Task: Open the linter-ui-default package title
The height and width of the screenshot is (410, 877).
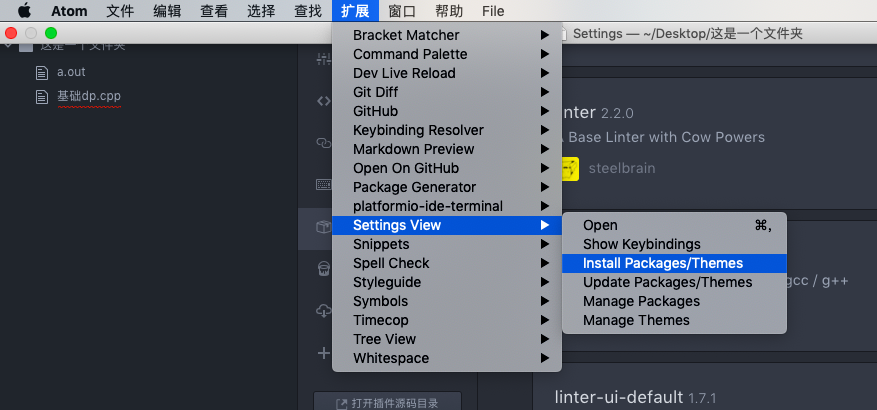Action: point(619,397)
